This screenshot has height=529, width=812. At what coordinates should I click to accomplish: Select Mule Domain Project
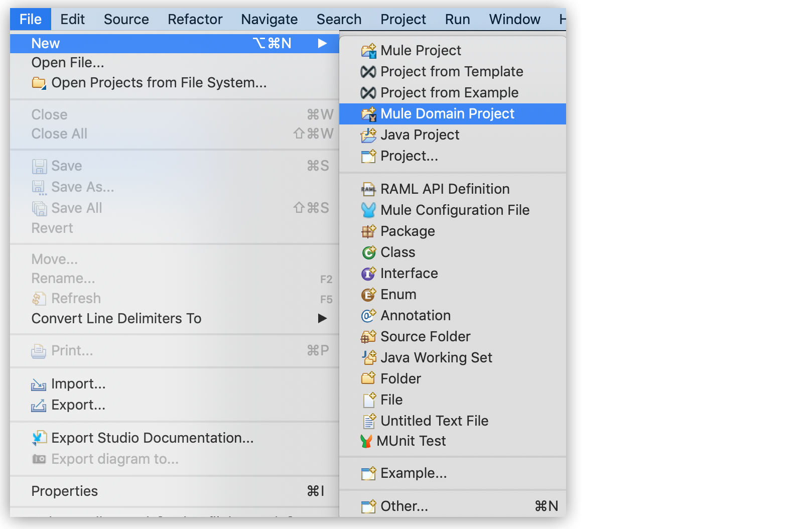(447, 113)
